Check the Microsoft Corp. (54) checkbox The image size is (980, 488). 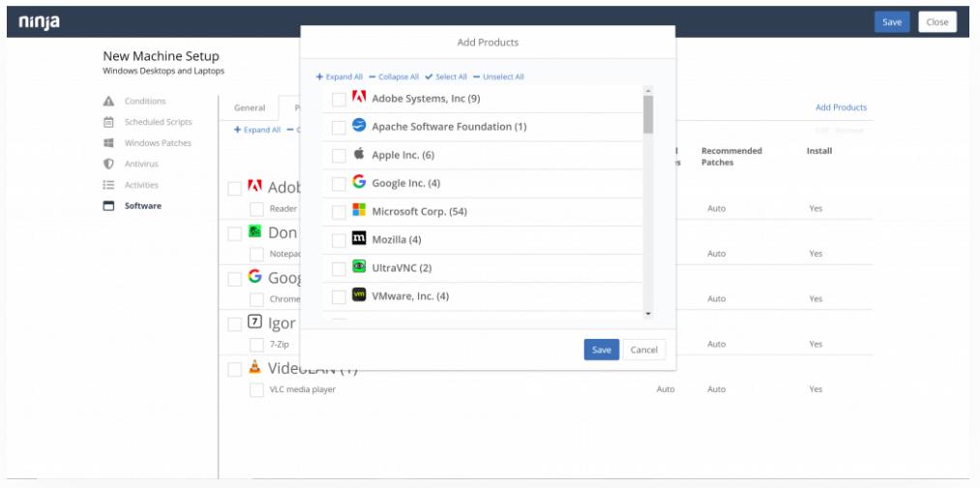pos(339,212)
